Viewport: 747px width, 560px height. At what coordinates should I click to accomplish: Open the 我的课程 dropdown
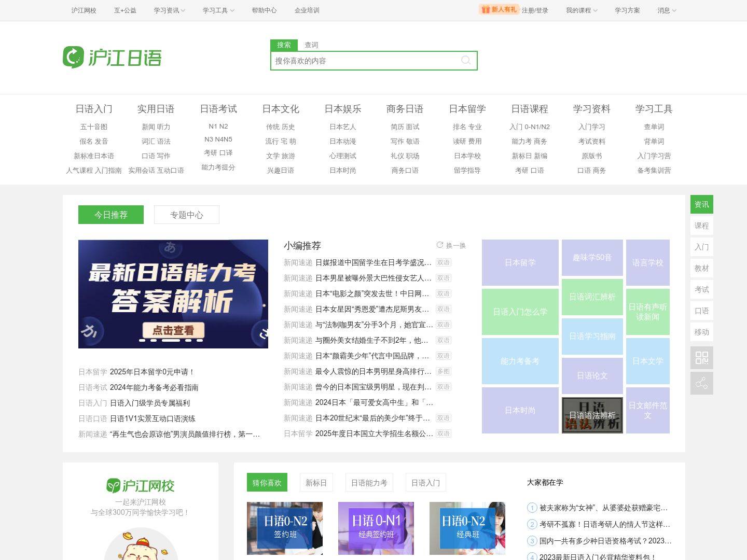tap(582, 10)
